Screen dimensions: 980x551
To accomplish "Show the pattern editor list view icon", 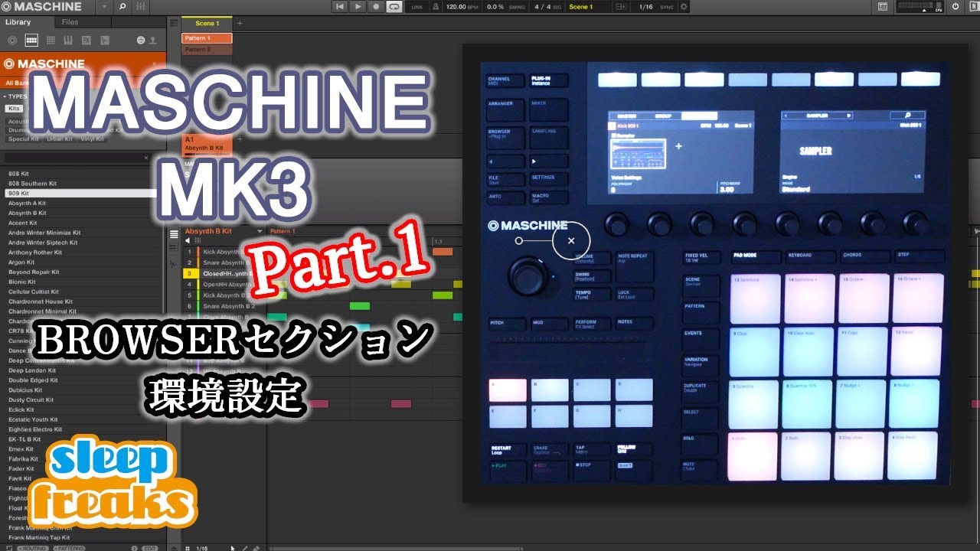I will tap(174, 234).
